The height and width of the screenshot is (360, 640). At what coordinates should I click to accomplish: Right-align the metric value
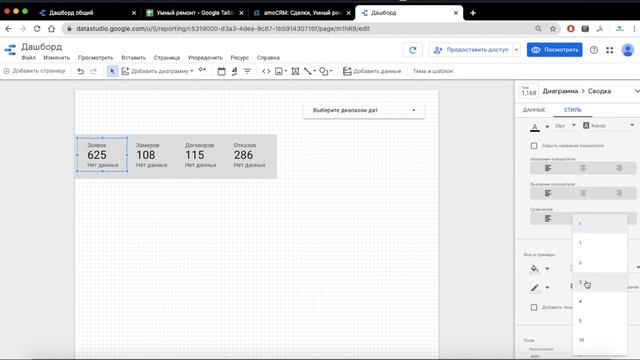tap(619, 193)
